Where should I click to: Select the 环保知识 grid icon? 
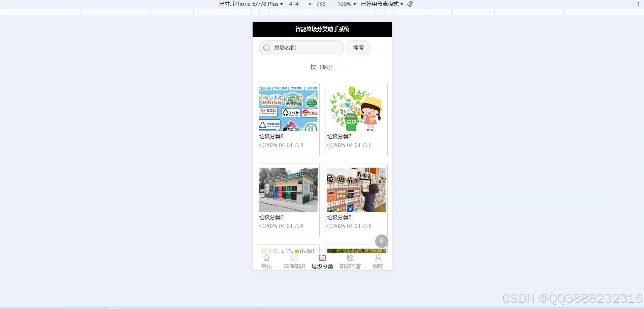pyautogui.click(x=294, y=257)
